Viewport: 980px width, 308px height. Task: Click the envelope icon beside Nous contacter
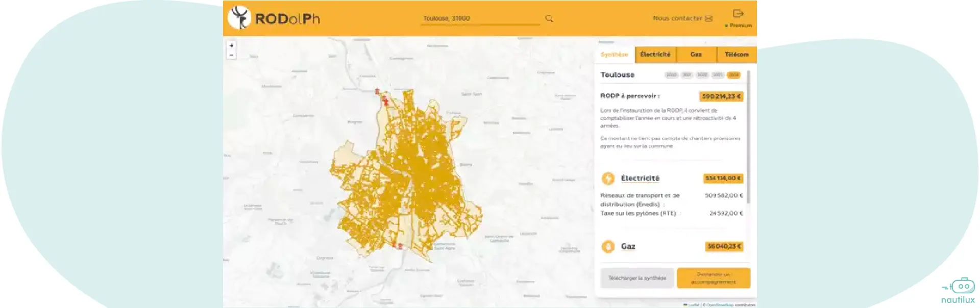coord(708,18)
